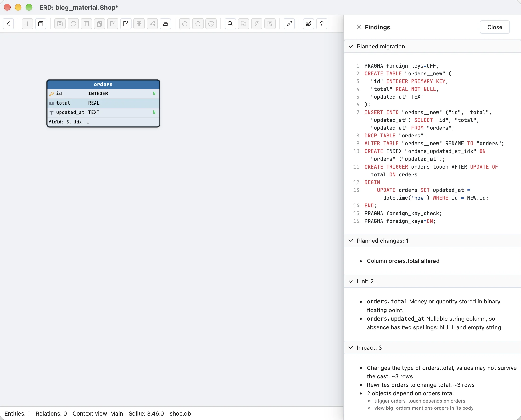The height and width of the screenshot is (420, 521).
Task: Select the id INTEGER column row
Action: click(x=103, y=94)
